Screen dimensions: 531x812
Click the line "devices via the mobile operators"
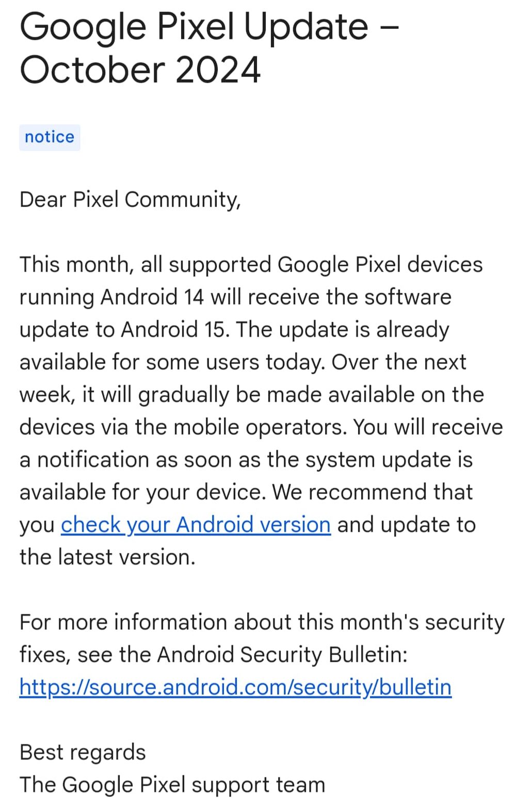click(x=261, y=427)
